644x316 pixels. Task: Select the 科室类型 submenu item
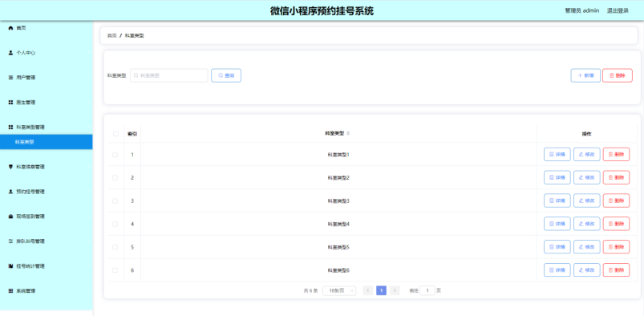[47, 142]
